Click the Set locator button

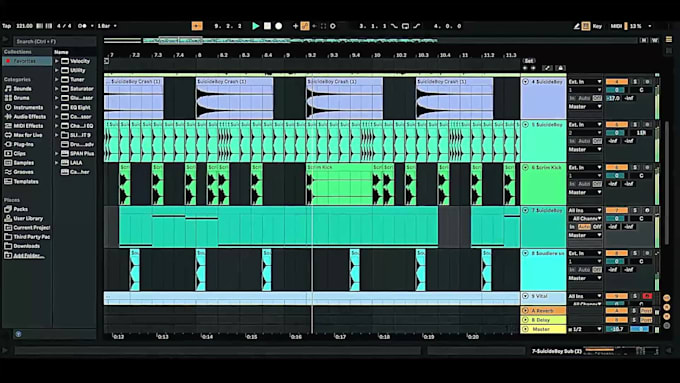pyautogui.click(x=529, y=61)
